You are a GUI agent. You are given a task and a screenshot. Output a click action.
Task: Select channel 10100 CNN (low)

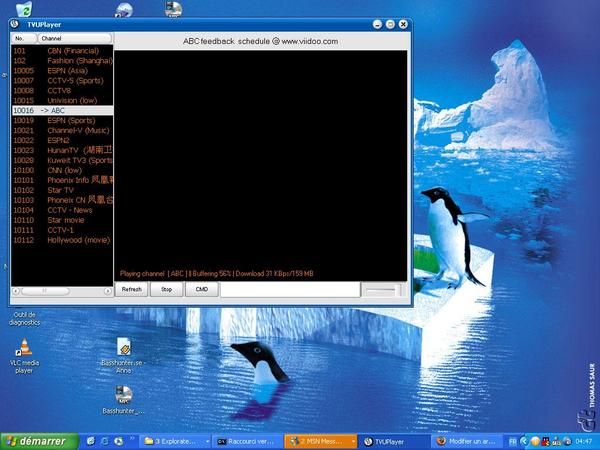62,170
